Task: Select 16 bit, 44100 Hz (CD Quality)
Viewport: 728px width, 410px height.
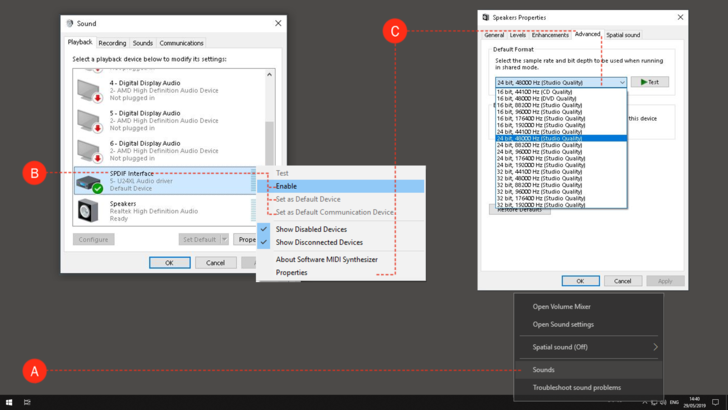Action: tap(561, 92)
